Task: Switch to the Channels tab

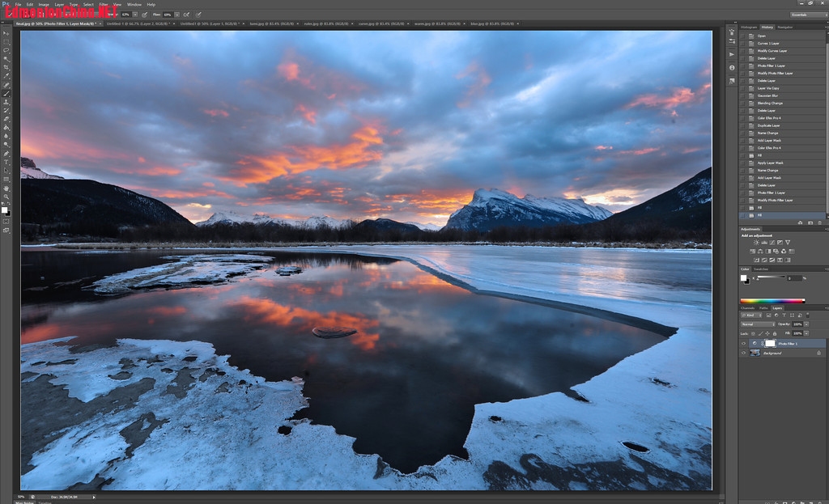Action: (746, 308)
